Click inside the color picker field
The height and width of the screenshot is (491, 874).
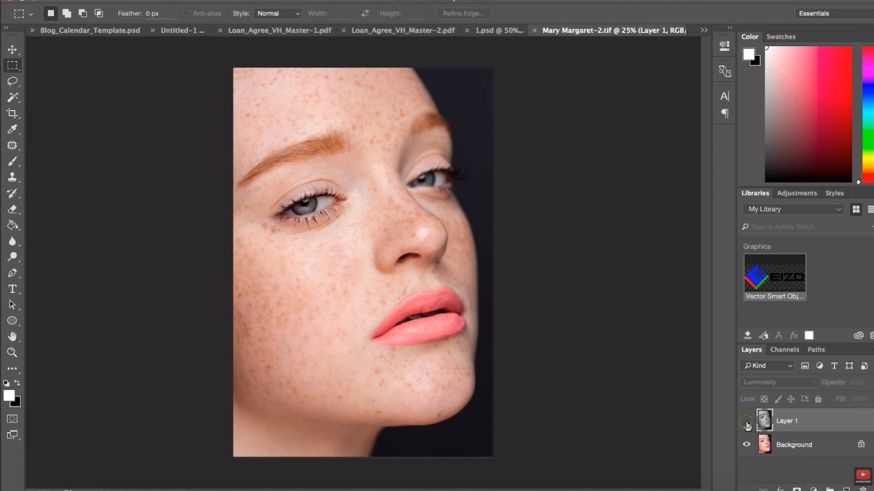[x=808, y=114]
